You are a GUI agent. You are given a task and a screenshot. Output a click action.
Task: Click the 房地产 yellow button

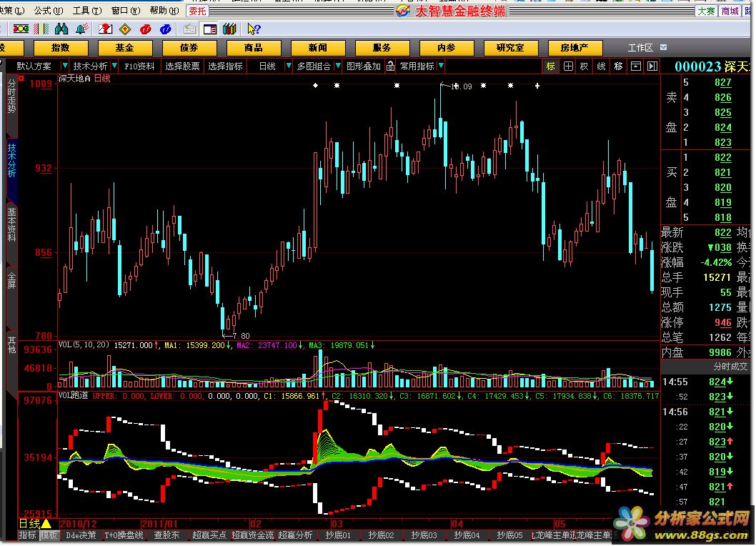click(x=575, y=48)
